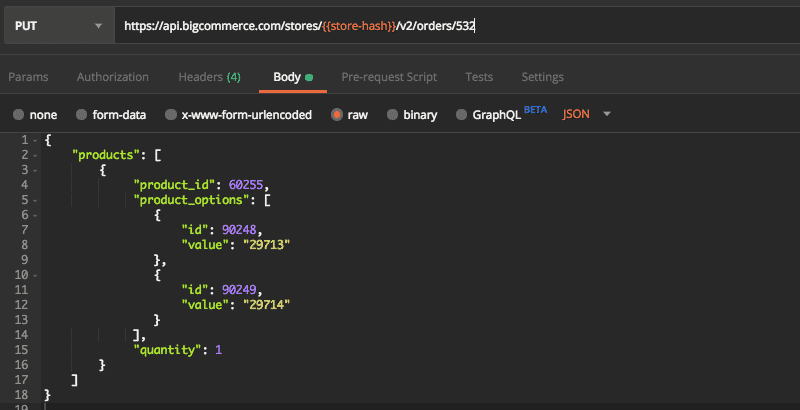The height and width of the screenshot is (410, 800).
Task: Choose the GraphQL body type radio
Action: tap(461, 115)
